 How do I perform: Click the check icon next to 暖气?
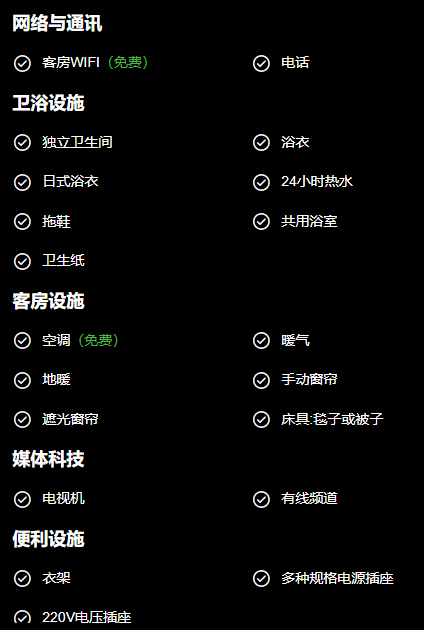261,341
